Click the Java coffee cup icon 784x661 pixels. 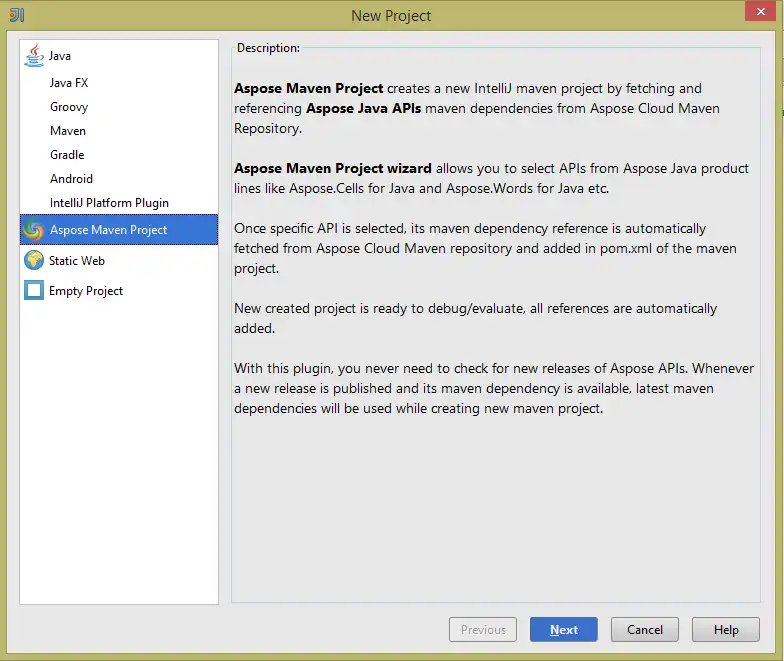[34, 55]
